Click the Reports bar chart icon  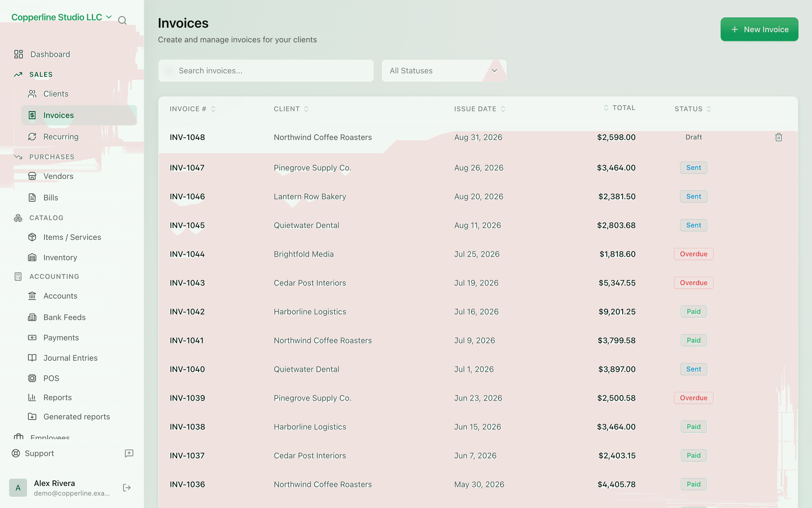click(x=32, y=397)
